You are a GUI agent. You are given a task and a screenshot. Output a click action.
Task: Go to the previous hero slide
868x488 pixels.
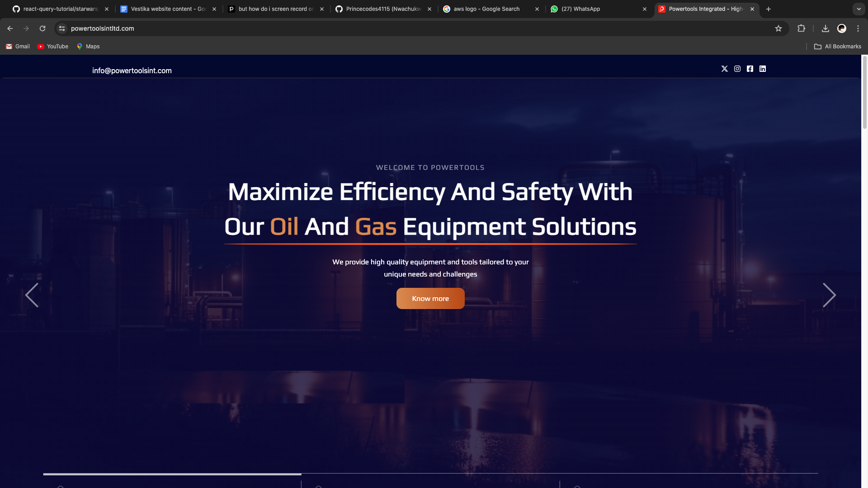(x=32, y=295)
